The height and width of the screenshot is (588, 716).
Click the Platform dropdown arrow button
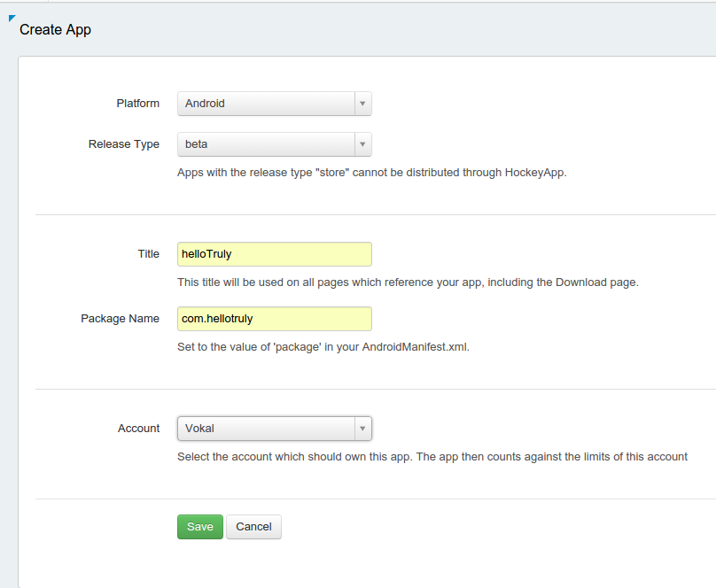click(362, 104)
